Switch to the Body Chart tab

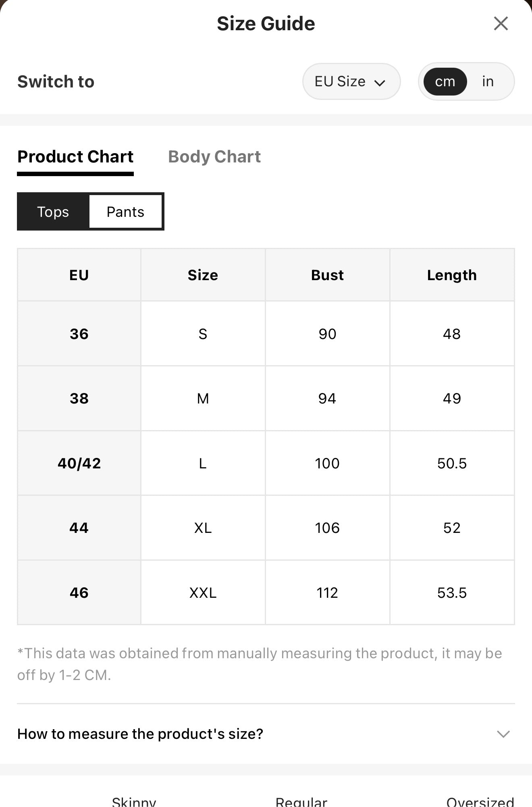click(x=214, y=156)
